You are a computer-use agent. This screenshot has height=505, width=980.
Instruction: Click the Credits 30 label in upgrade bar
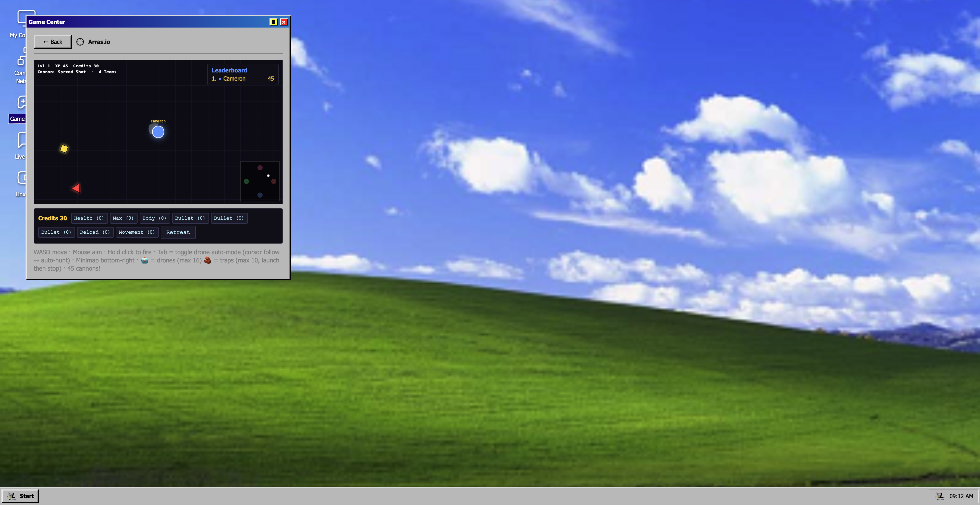pyautogui.click(x=53, y=218)
